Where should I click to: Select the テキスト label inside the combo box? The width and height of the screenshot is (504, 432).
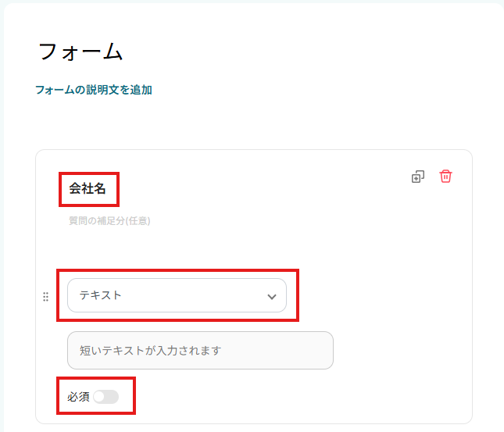[x=101, y=296]
